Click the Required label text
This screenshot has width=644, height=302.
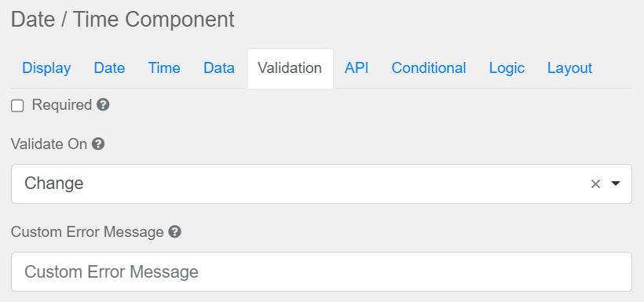61,105
